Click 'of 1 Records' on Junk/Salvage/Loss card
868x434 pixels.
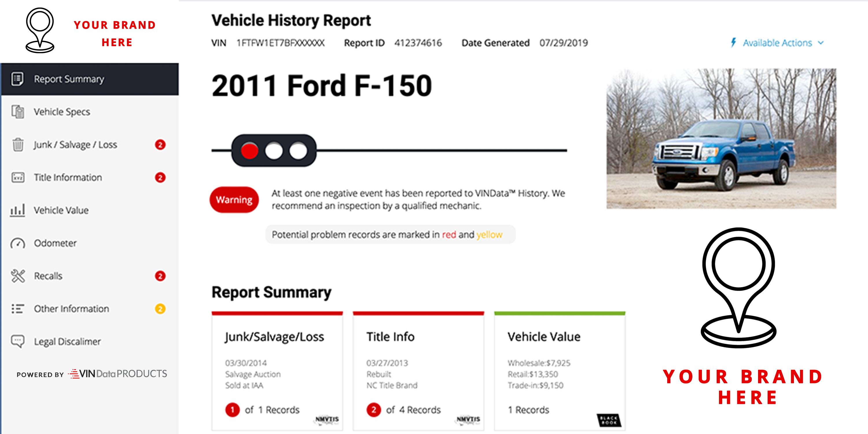pyautogui.click(x=272, y=410)
